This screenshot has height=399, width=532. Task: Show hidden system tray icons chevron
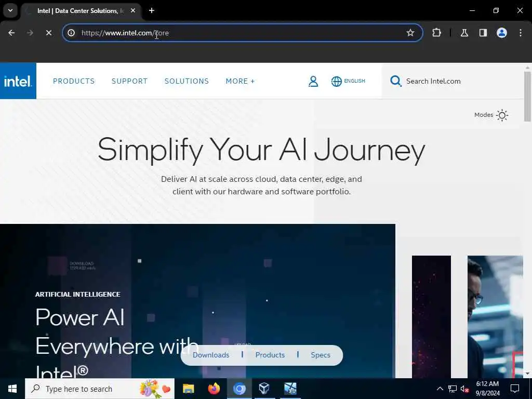(x=440, y=389)
